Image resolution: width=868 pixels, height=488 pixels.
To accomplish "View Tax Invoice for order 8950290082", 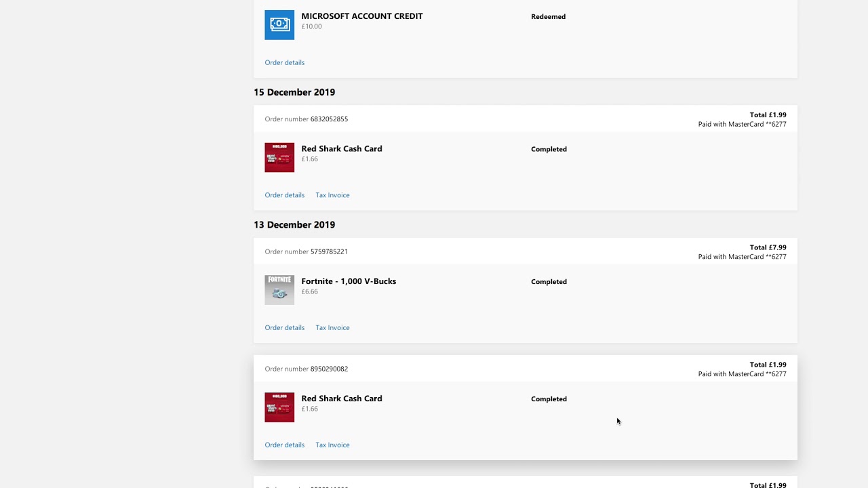I will click(x=332, y=445).
